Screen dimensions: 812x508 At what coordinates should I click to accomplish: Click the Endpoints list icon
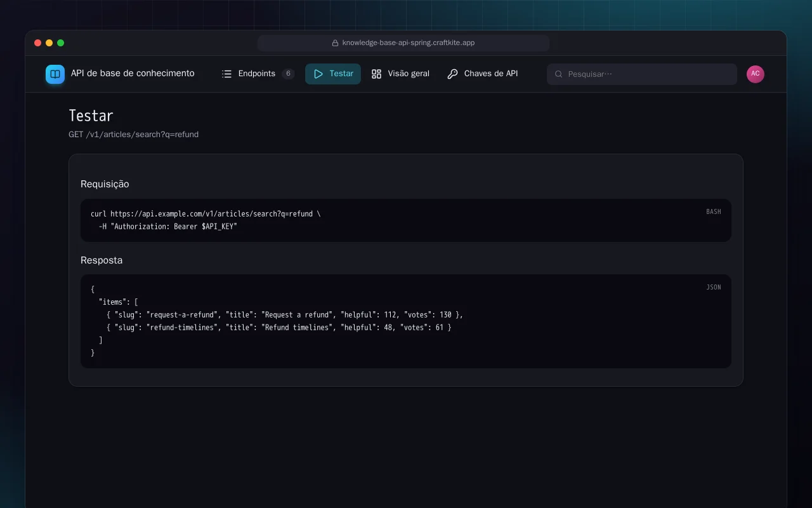pyautogui.click(x=226, y=74)
